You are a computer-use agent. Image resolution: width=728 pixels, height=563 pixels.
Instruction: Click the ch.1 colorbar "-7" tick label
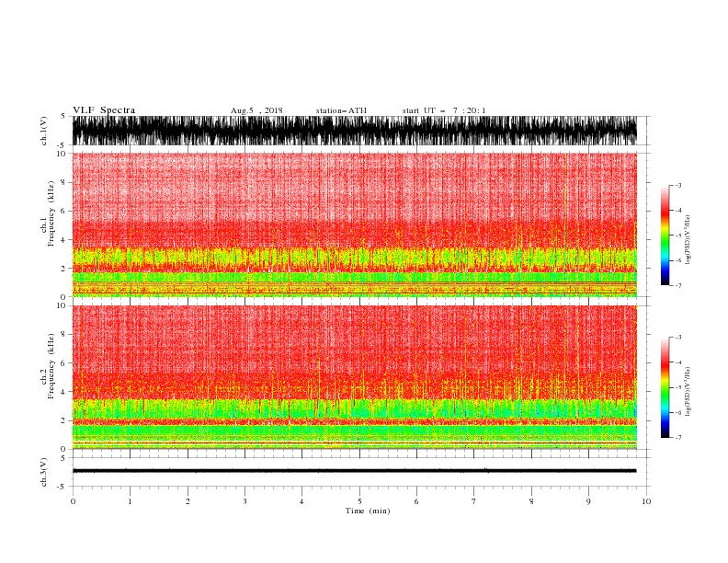pyautogui.click(x=678, y=285)
